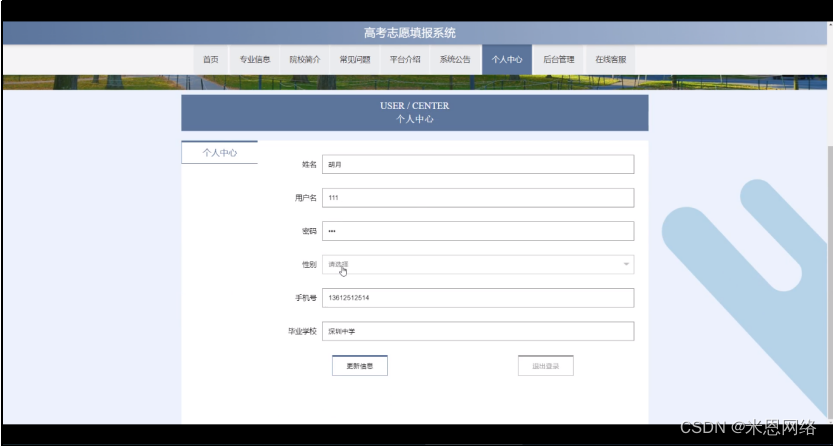Viewport: 833px width, 446px height.
Task: Click the 毕业学校 input field
Action: point(478,331)
